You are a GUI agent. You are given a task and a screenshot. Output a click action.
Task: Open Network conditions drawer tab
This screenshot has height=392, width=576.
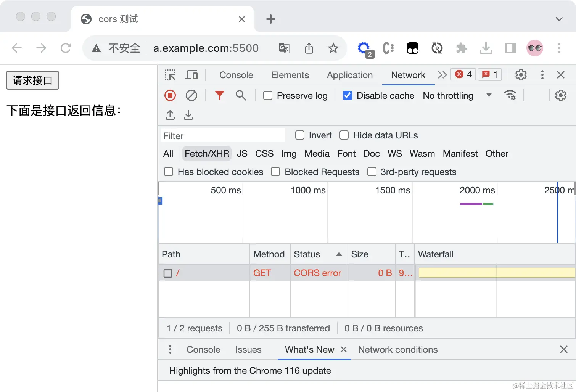coord(398,349)
